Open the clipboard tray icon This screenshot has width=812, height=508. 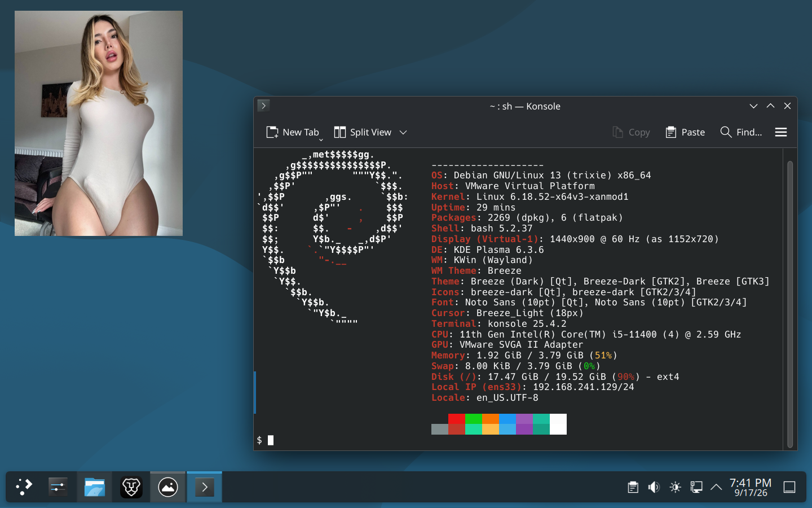(633, 487)
